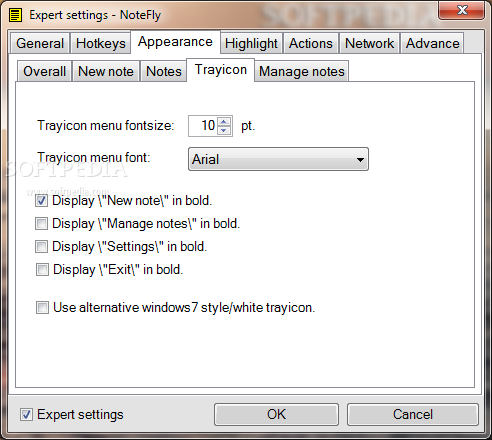The image size is (492, 440).
Task: Click the Cancel button
Action: tap(413, 415)
